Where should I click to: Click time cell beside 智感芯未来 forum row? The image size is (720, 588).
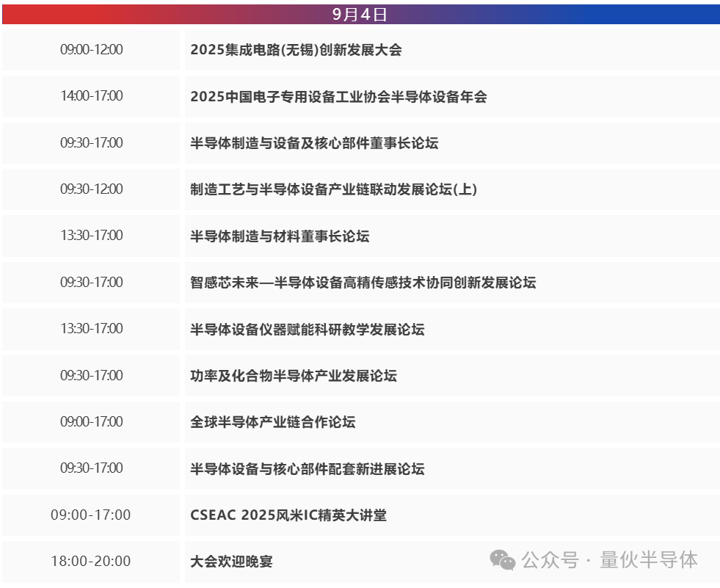[92, 282]
